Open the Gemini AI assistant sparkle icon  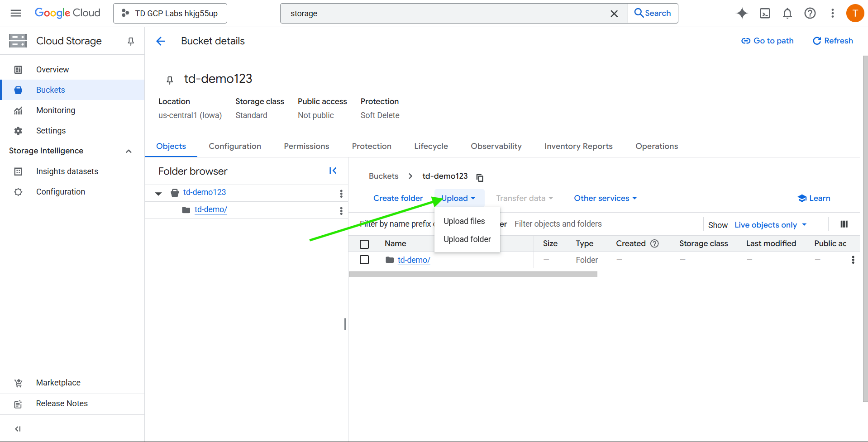[742, 14]
